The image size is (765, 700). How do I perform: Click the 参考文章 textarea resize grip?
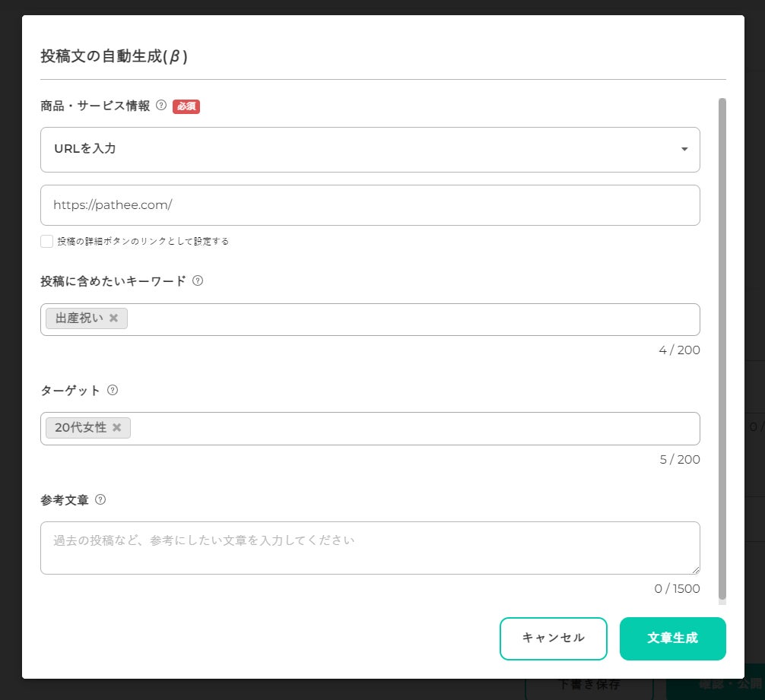point(695,570)
